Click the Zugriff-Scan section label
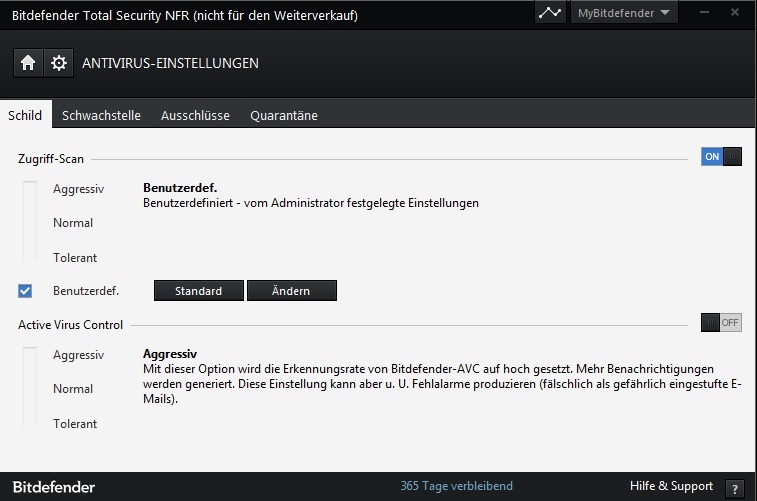The image size is (757, 501). 51,159
